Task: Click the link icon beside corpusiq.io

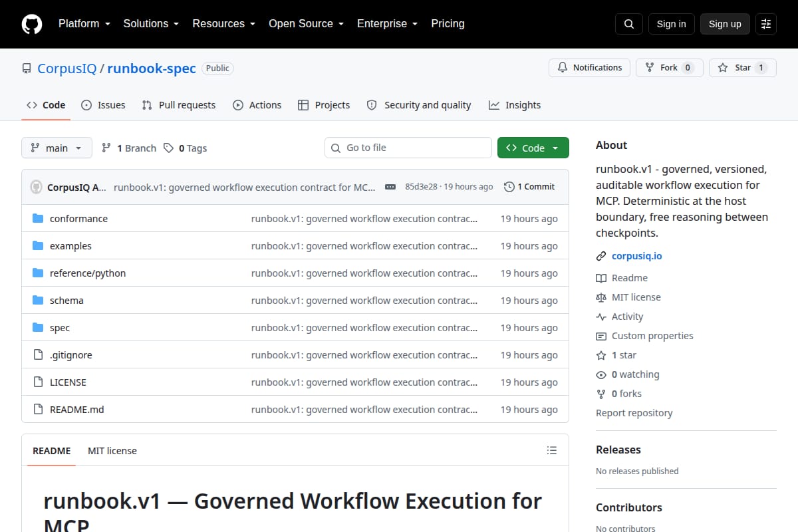Action: [601, 256]
